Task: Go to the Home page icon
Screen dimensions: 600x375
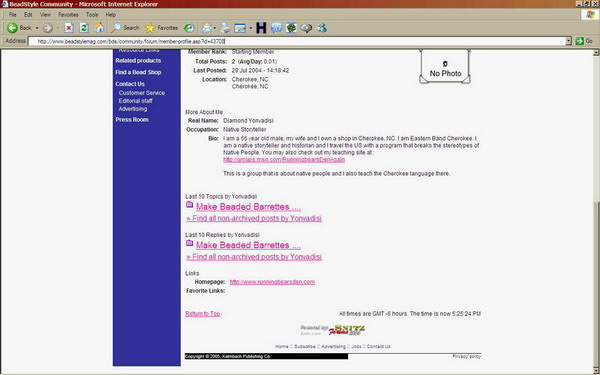Action: tap(99, 28)
